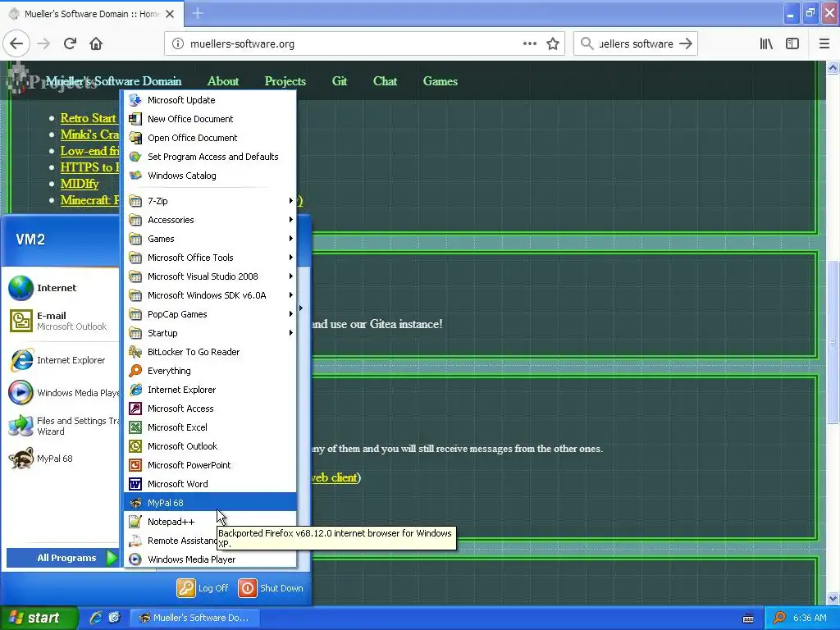Expand the 7-Zip submenu
This screenshot has width=840, height=630.
(211, 201)
